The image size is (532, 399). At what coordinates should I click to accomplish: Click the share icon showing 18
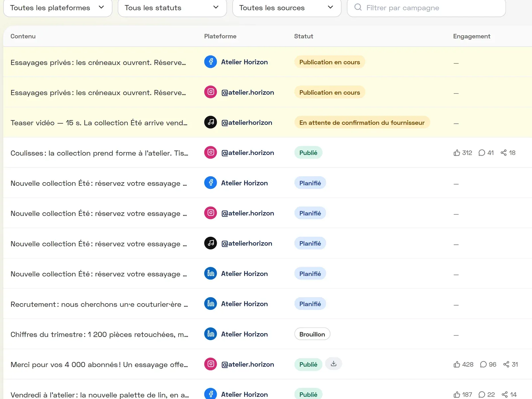coord(504,153)
